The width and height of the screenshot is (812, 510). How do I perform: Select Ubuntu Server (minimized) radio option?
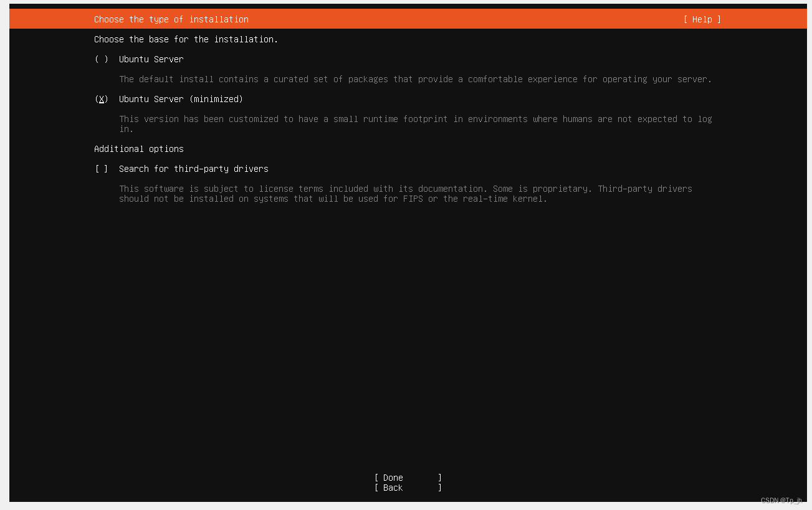[102, 99]
